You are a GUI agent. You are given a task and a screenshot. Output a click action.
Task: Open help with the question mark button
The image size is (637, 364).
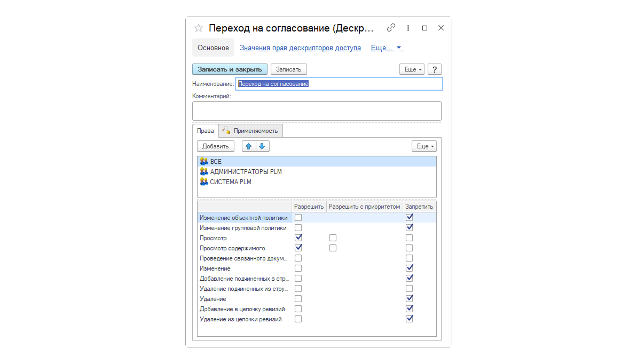coord(434,69)
